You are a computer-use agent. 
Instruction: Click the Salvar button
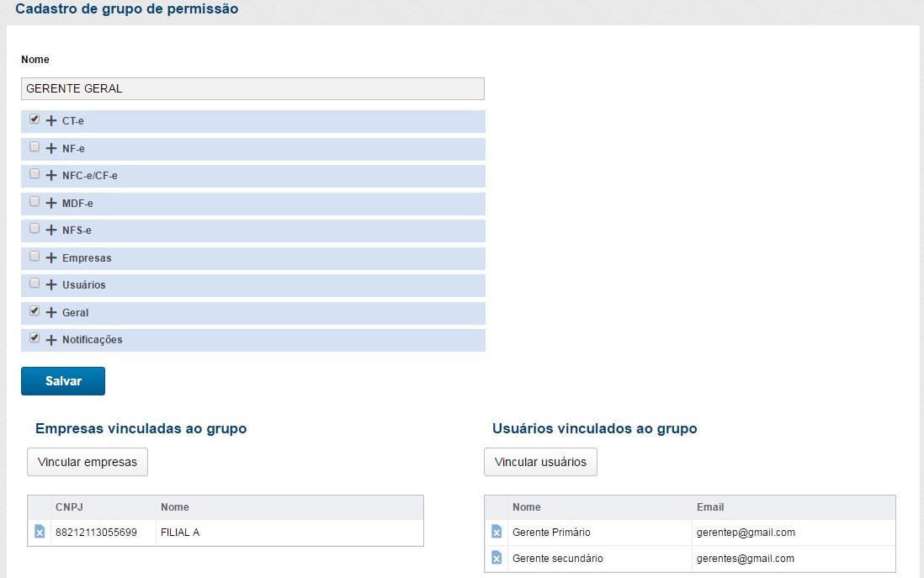[x=63, y=381]
